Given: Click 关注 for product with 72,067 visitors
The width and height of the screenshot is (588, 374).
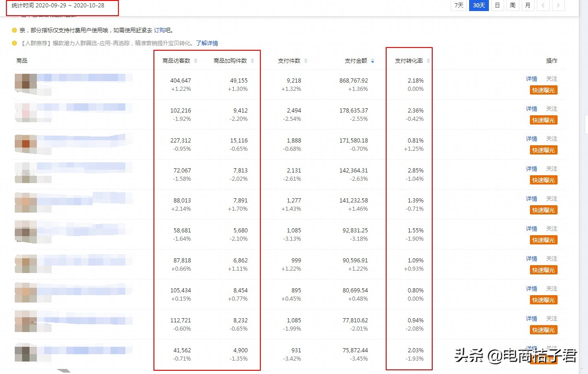Looking at the screenshot, I should click(x=552, y=169).
